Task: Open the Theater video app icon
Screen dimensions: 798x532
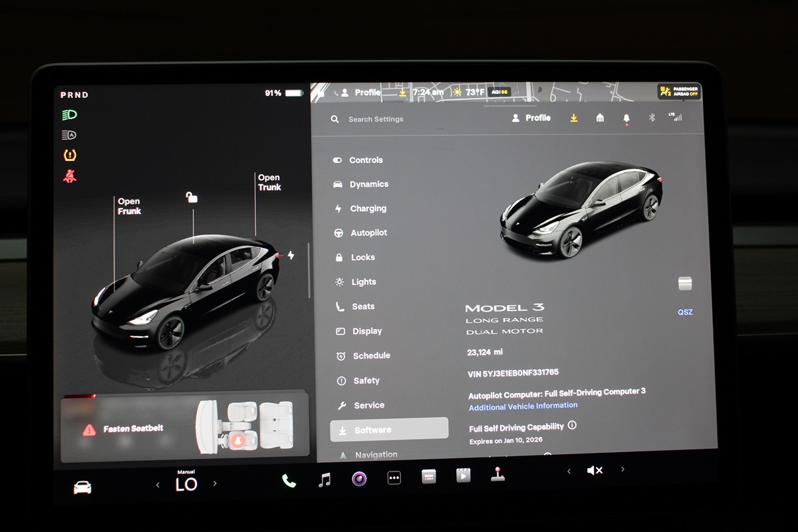Action: (464, 475)
